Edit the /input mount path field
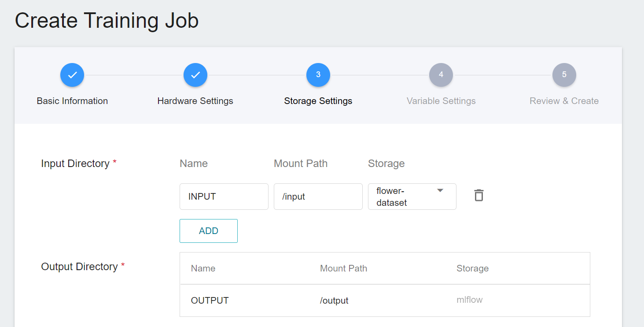 [318, 197]
